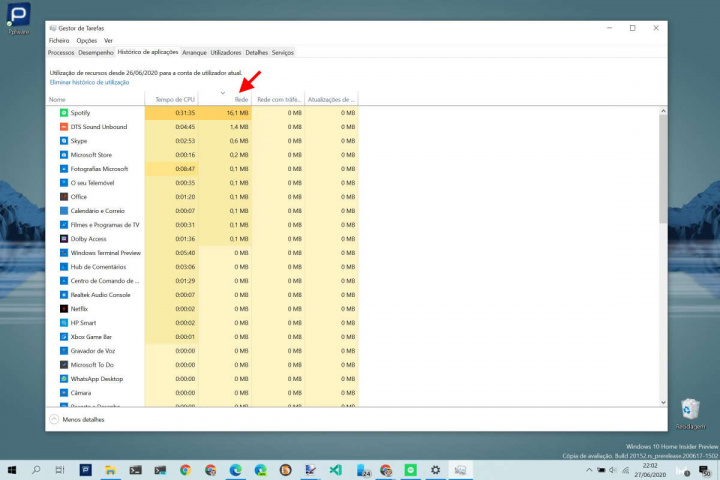The height and width of the screenshot is (480, 720).
Task: Open the Windows Start menu
Action: [11, 469]
